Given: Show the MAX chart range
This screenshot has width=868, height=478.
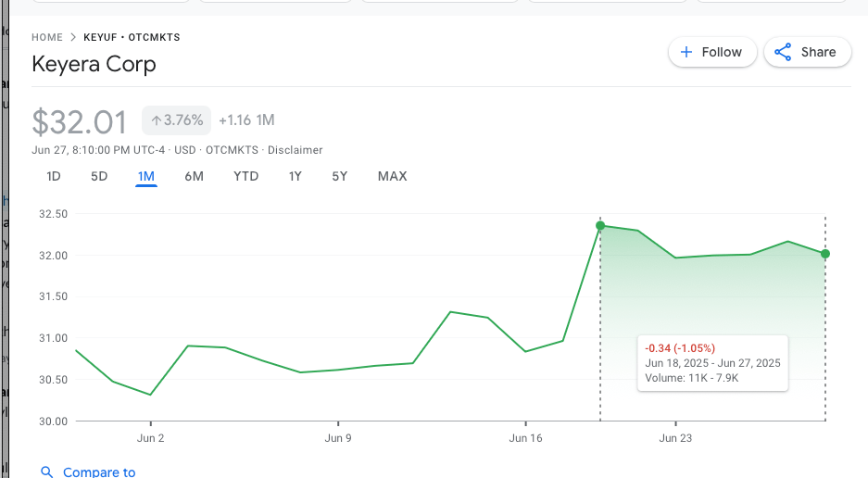Looking at the screenshot, I should 393,176.
